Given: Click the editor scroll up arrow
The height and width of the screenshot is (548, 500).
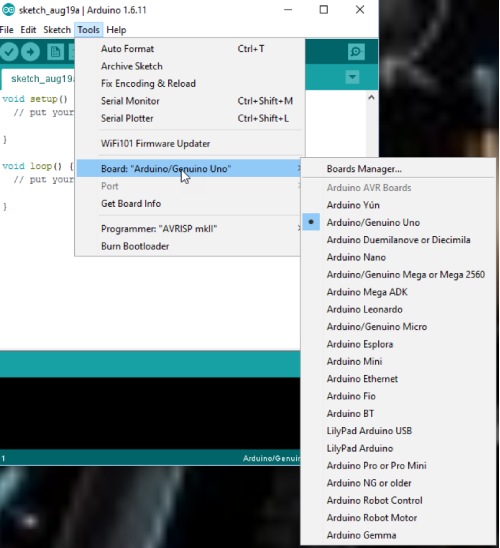Looking at the screenshot, I should point(371,98).
